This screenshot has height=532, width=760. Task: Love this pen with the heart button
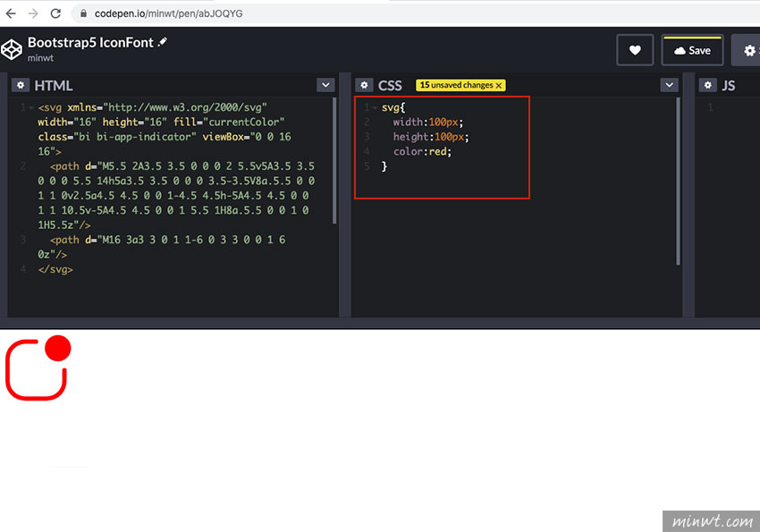tap(635, 50)
